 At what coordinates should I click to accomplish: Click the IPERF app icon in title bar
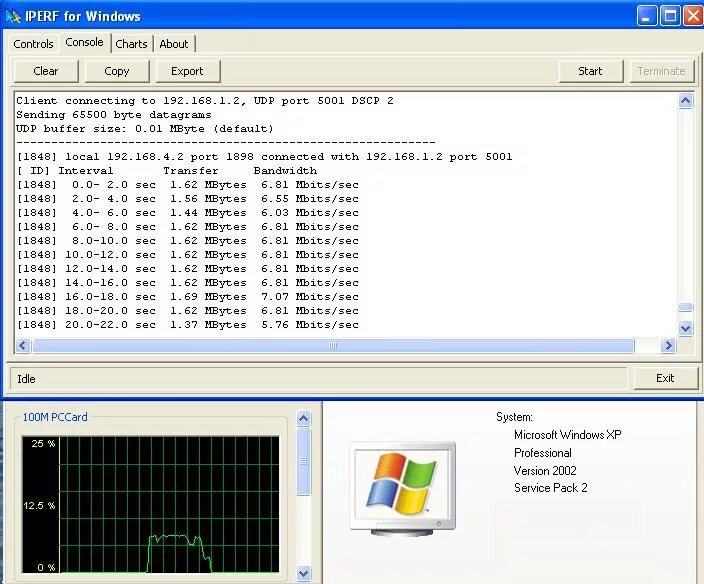[13, 17]
